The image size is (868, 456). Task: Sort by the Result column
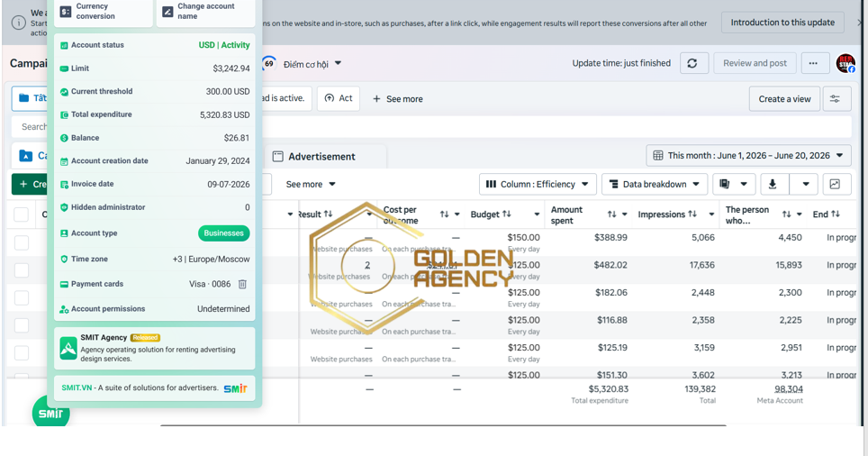click(329, 214)
